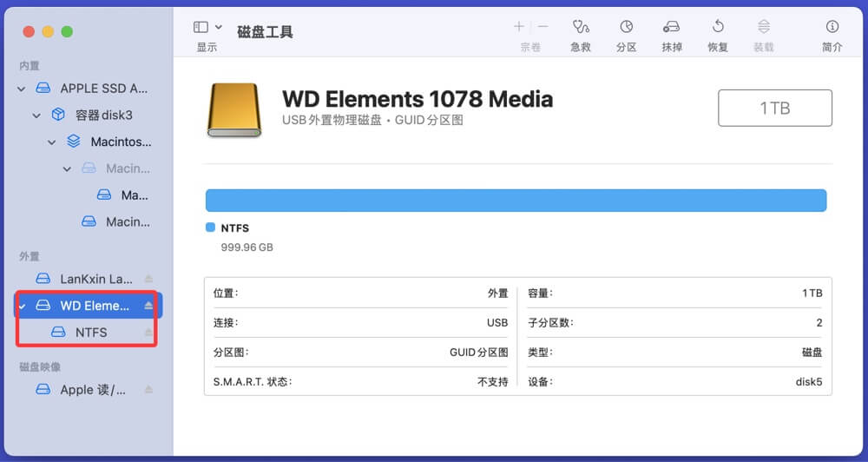Viewport: 868px width, 462px height.
Task: Select the LanKxin external disk
Action: click(95, 279)
